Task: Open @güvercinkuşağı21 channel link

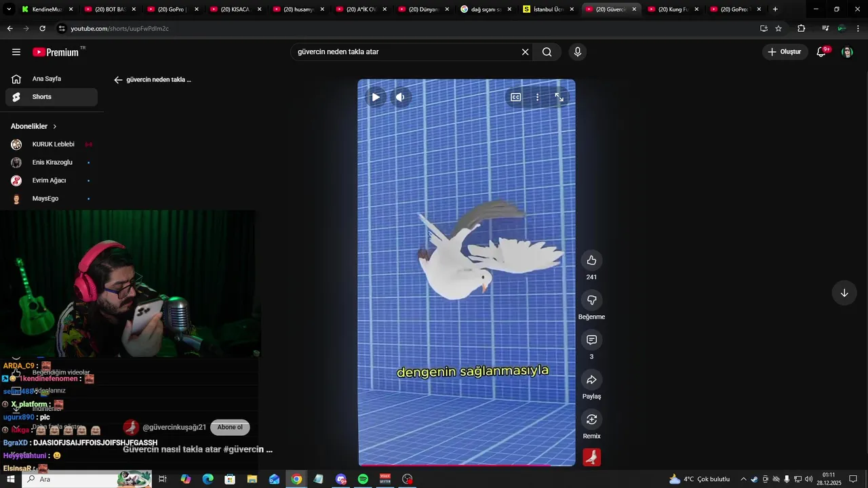Action: tap(174, 428)
